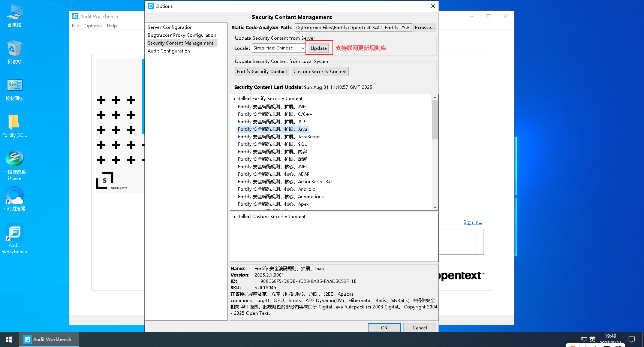Screen dimensions: 644x347
Task: Click the scroll up arrow of rule list
Action: (x=435, y=97)
